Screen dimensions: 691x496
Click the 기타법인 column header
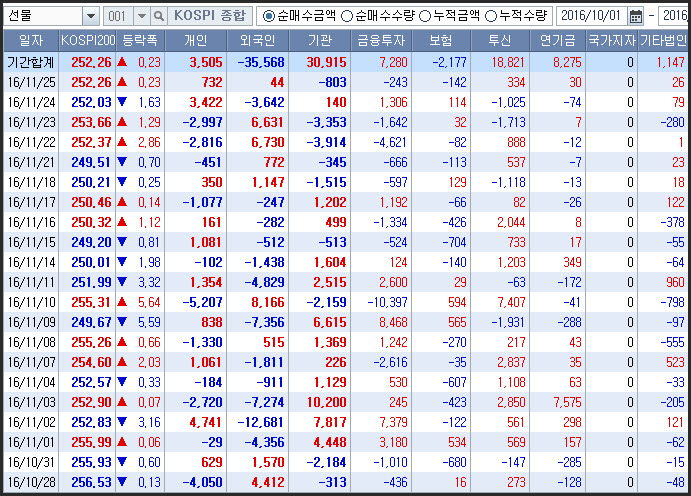coord(663,41)
